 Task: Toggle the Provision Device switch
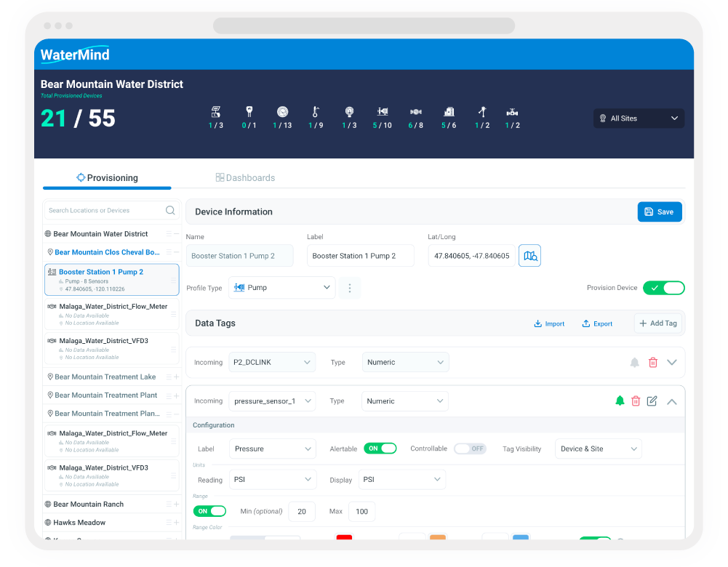tap(663, 288)
